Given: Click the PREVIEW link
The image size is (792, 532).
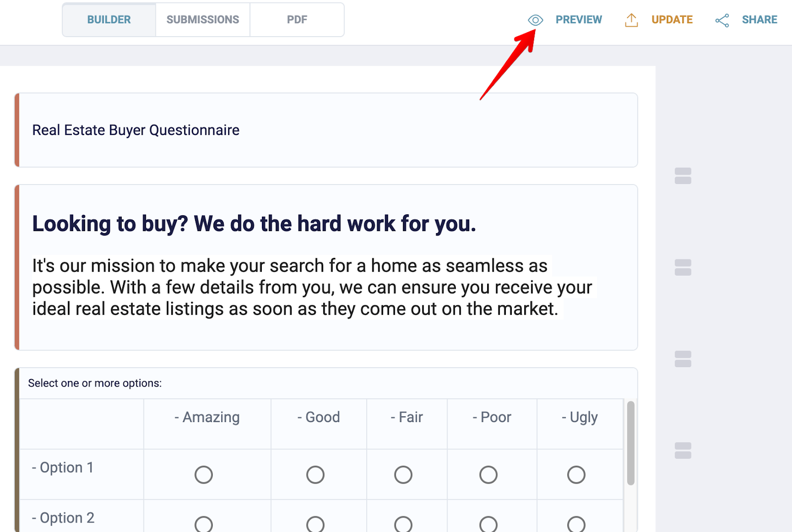Looking at the screenshot, I should (x=579, y=20).
